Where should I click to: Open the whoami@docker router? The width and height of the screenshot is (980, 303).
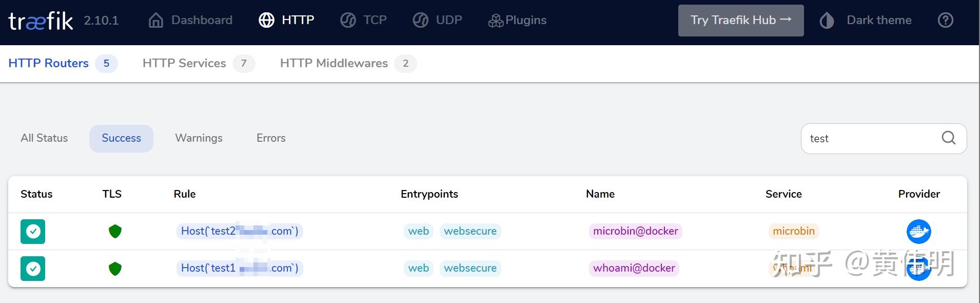634,268
